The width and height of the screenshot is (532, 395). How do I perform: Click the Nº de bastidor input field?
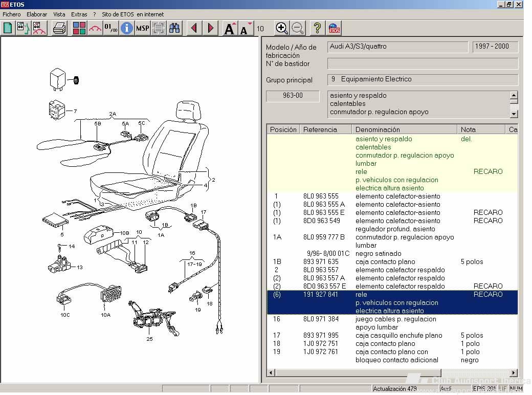pos(423,63)
